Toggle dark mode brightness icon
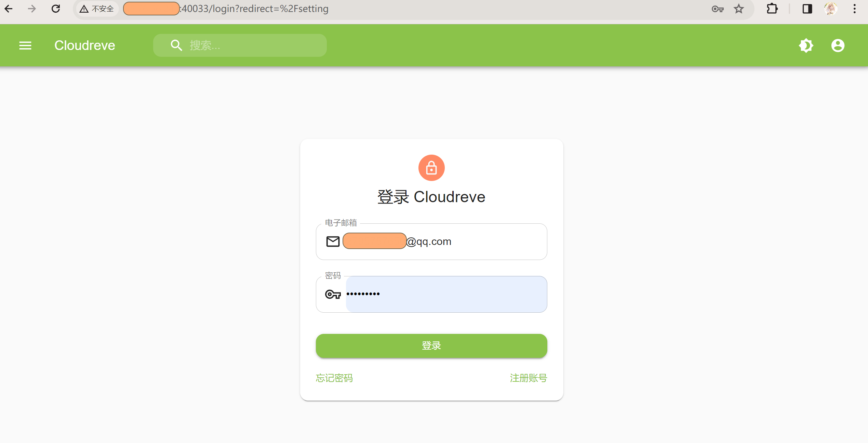868x443 pixels. pyautogui.click(x=806, y=45)
